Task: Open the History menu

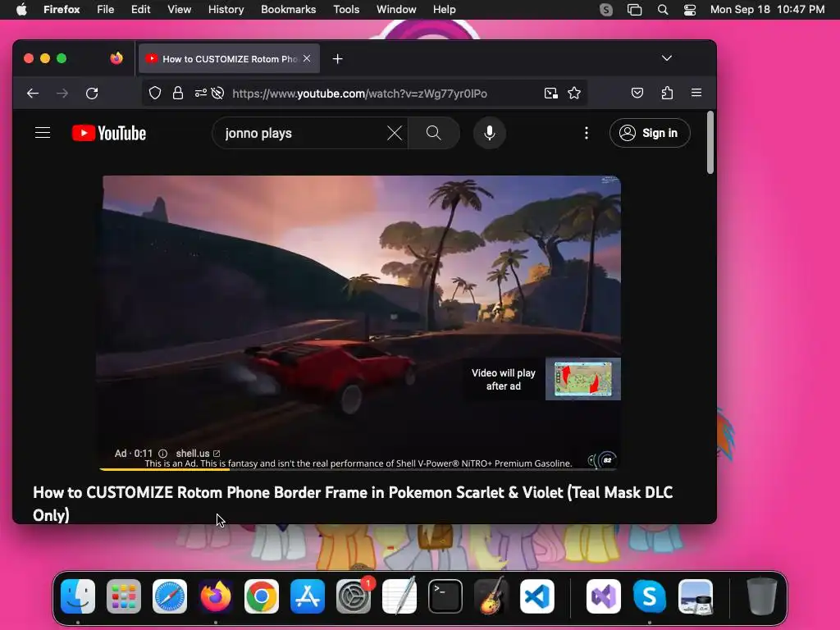Action: 226,10
